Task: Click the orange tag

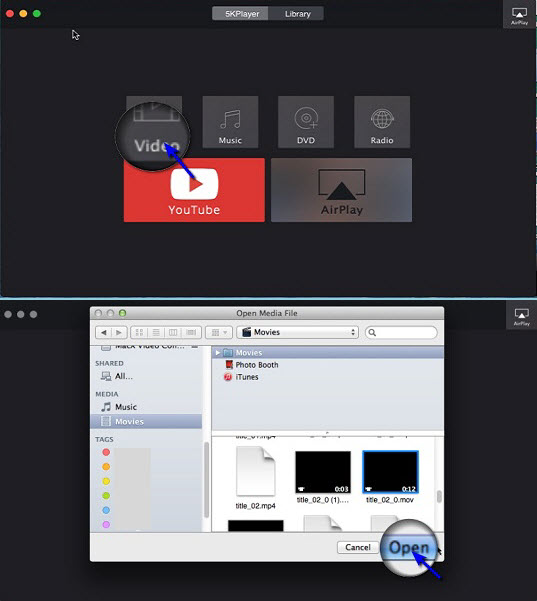Action: 106,467
